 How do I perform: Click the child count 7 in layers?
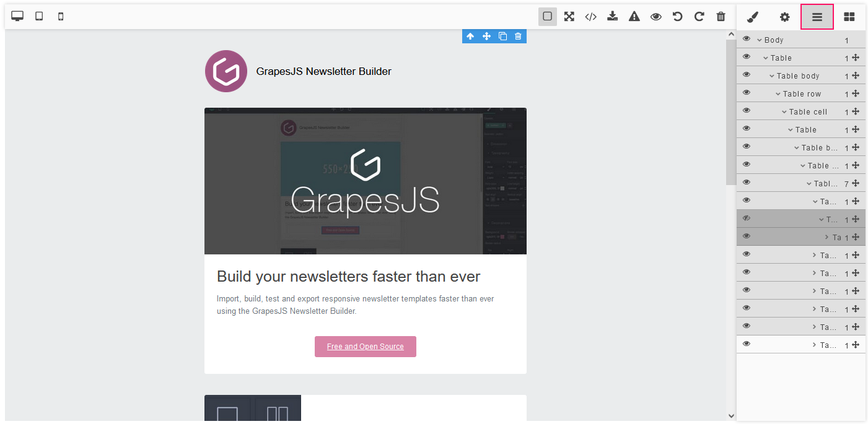pos(846,184)
